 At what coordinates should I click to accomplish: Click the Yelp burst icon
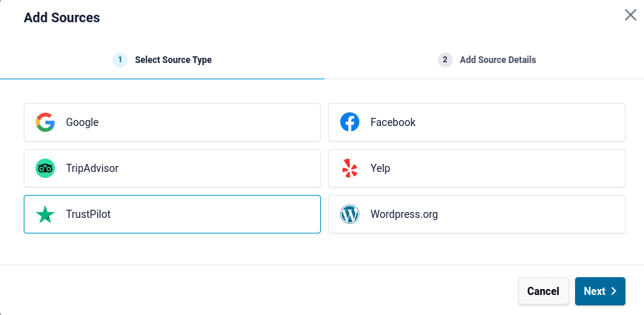point(350,168)
